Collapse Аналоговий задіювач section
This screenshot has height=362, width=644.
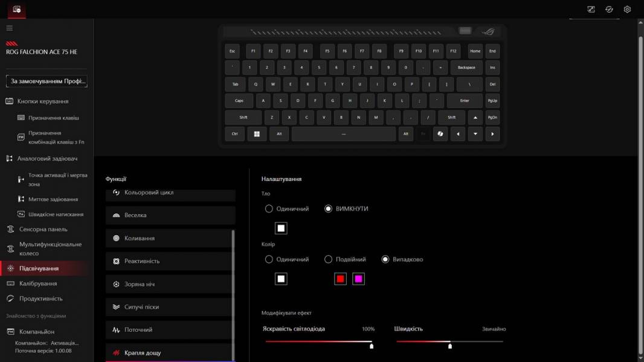[47, 159]
